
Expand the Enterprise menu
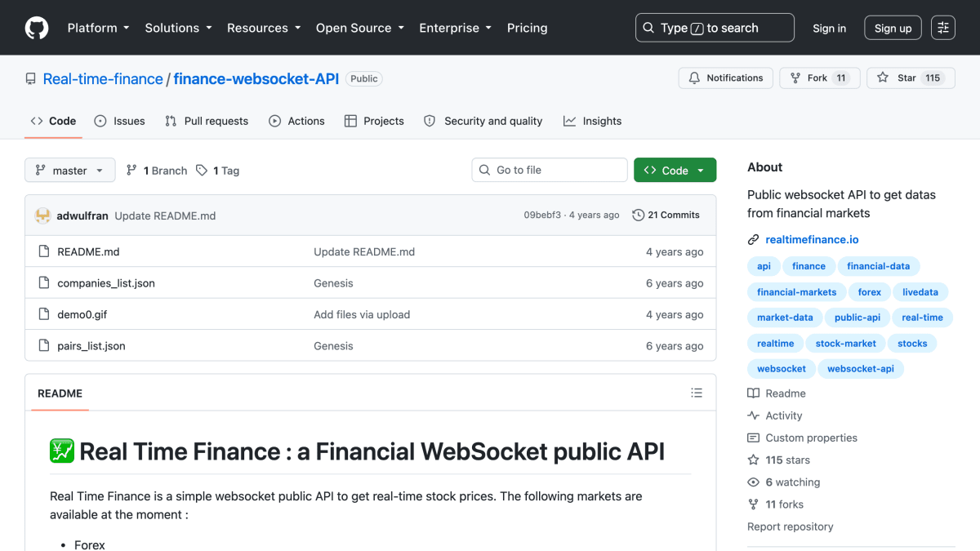(456, 28)
